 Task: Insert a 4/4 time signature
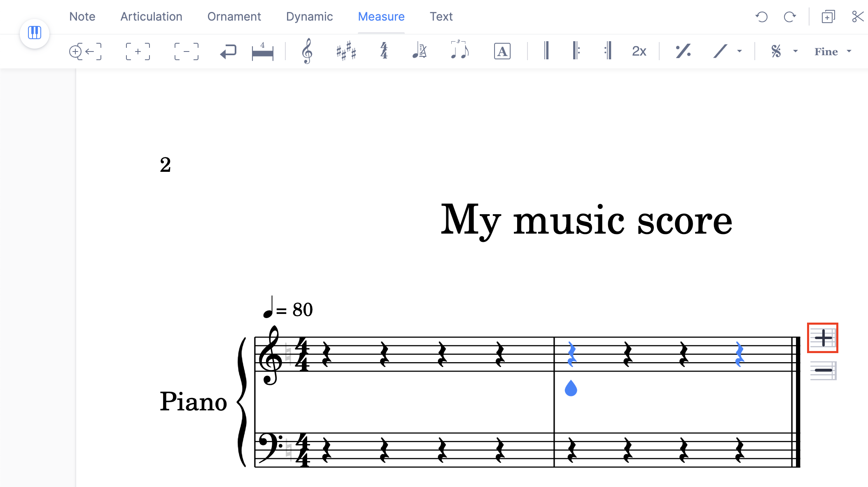point(383,51)
